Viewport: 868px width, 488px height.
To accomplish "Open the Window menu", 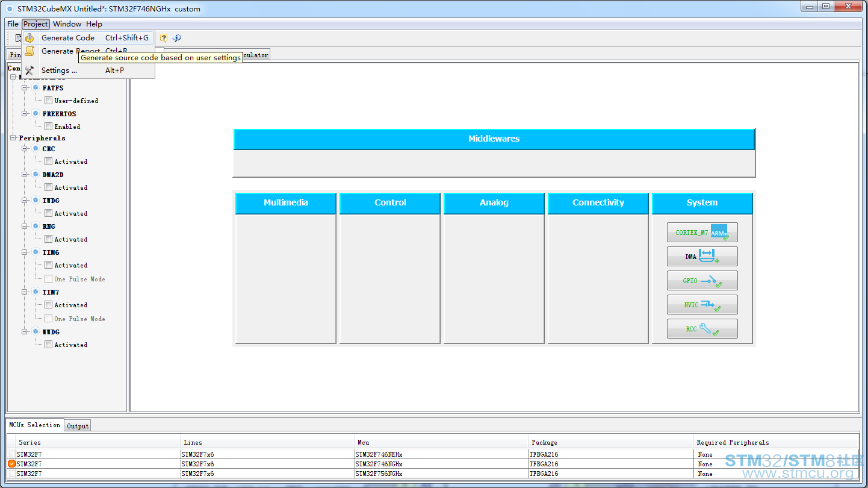I will (67, 24).
